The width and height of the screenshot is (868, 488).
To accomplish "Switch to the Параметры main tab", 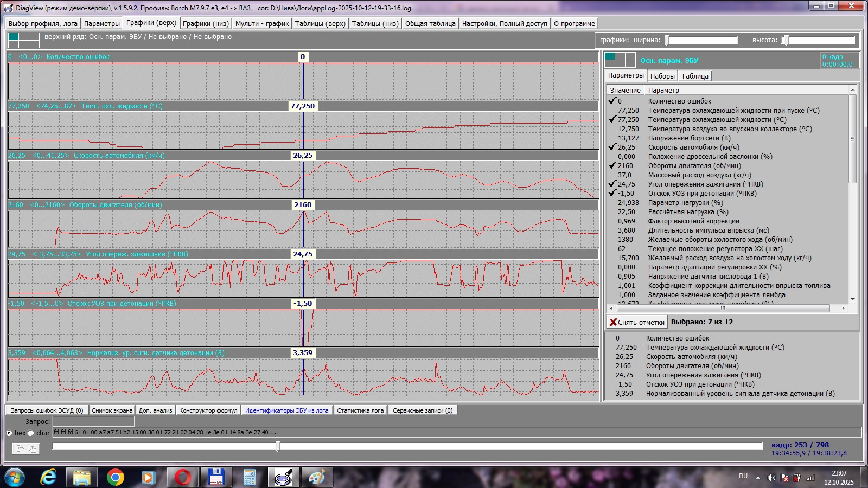I will pyautogui.click(x=102, y=23).
